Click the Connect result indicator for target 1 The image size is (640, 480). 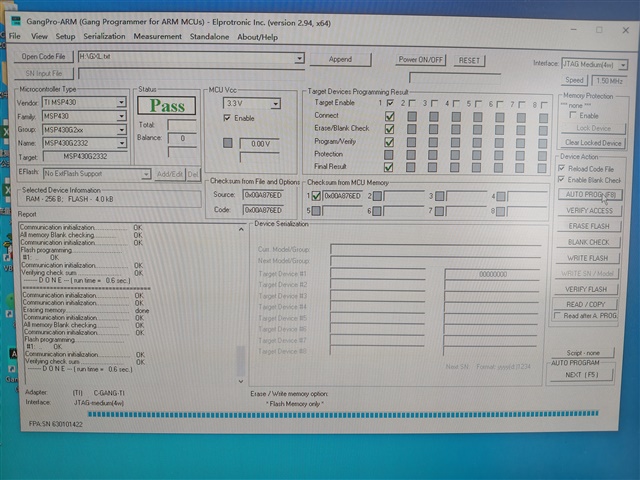pyautogui.click(x=389, y=116)
